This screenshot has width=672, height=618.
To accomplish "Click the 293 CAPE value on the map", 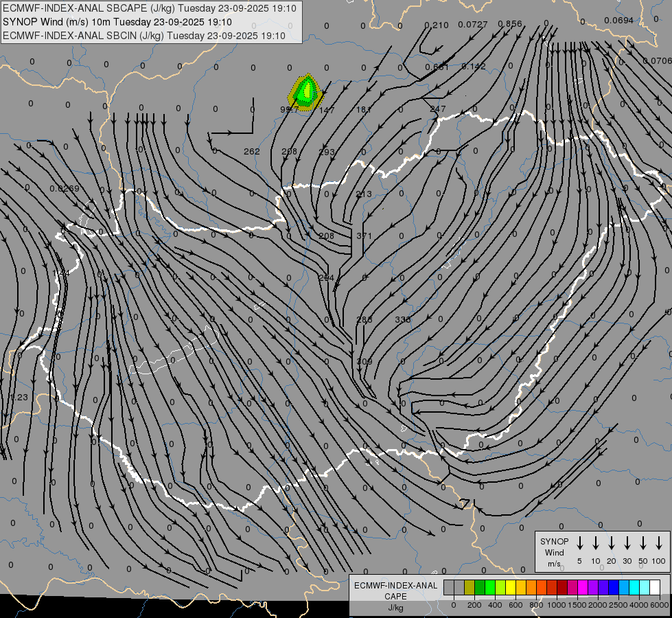I will pos(327,152).
